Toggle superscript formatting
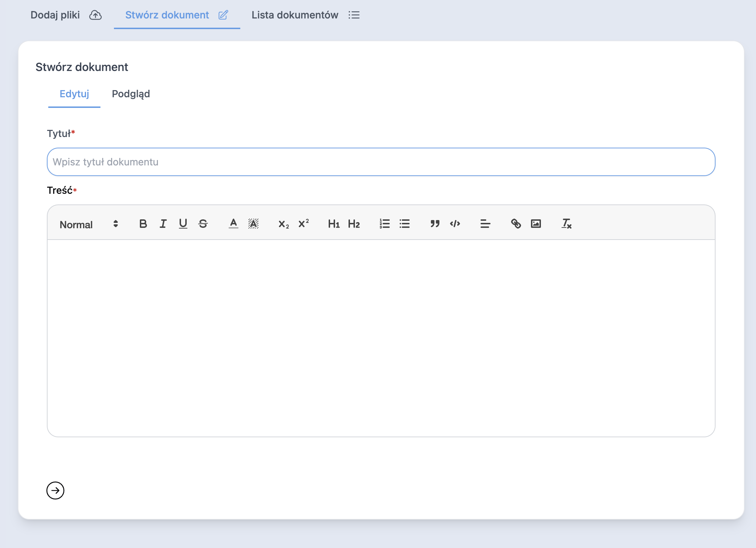 303,224
